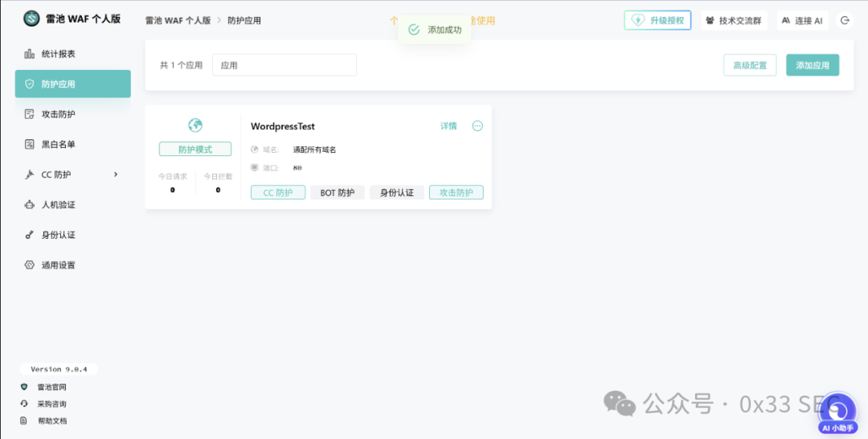Click the 攻击防护 sidebar icon
The height and width of the screenshot is (439, 868).
(x=30, y=114)
